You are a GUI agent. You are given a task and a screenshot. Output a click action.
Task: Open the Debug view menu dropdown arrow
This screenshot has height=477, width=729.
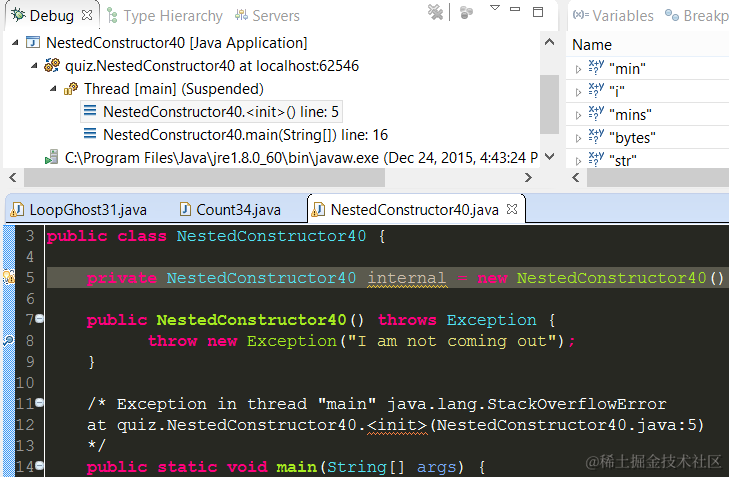coord(495,7)
